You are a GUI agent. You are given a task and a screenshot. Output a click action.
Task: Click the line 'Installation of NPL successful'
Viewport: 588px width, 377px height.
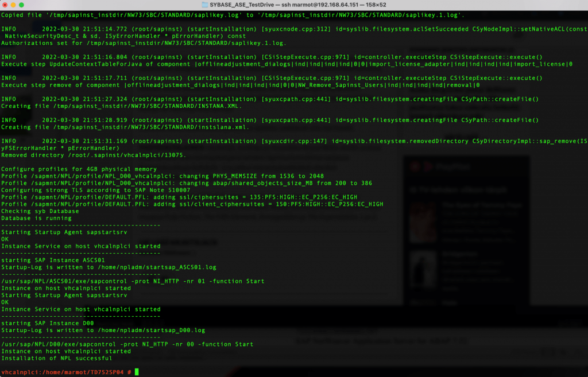pos(57,358)
